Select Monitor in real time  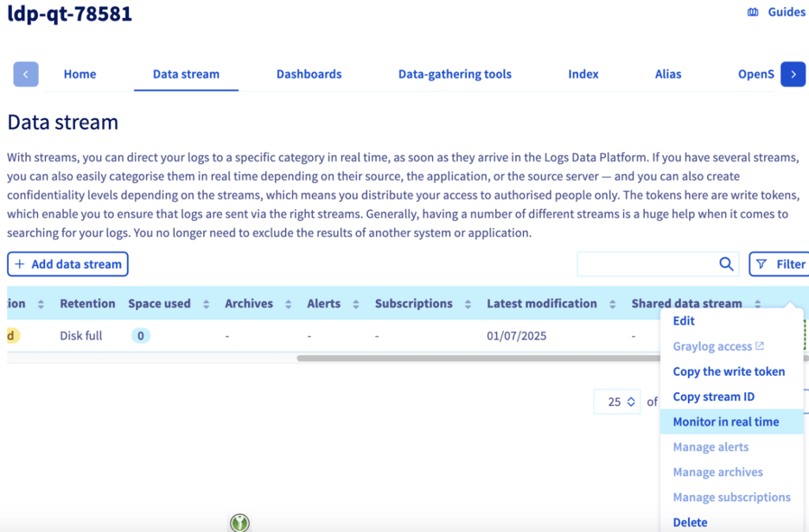(726, 421)
